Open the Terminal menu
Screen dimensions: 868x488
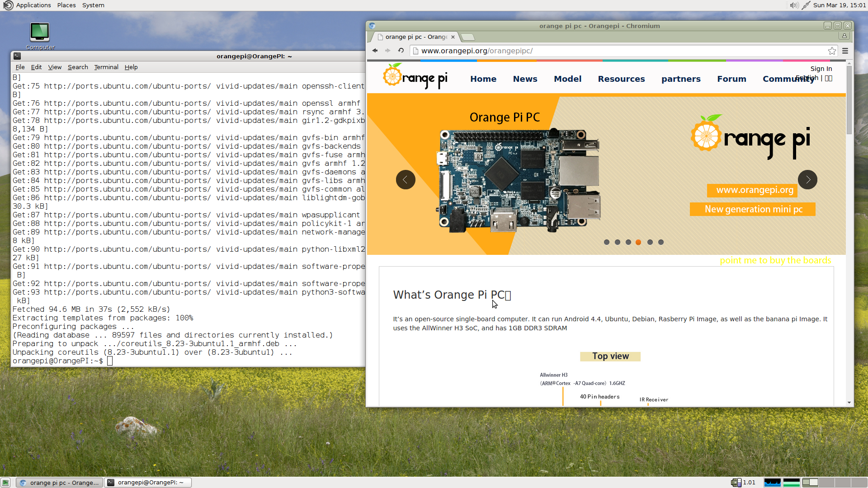[106, 67]
